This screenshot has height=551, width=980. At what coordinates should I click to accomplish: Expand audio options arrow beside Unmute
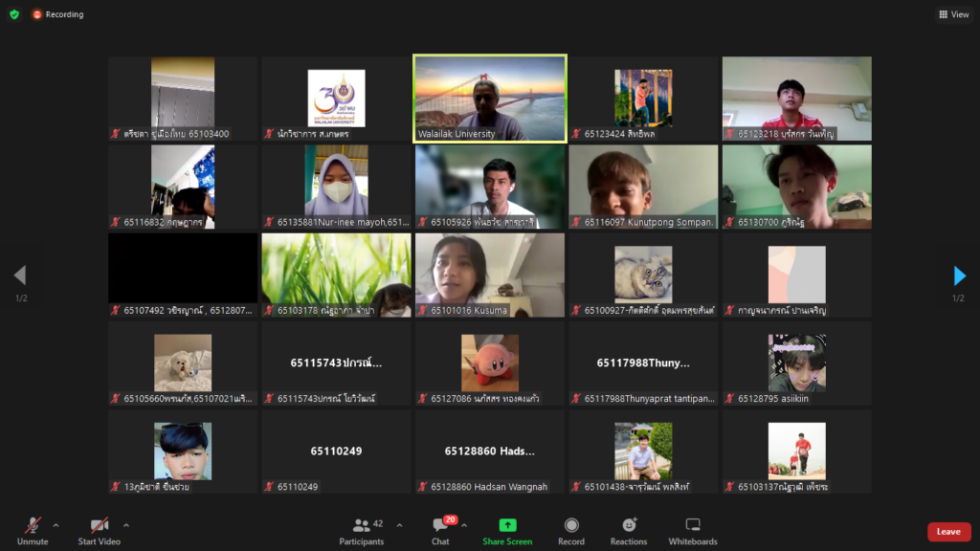(x=56, y=524)
